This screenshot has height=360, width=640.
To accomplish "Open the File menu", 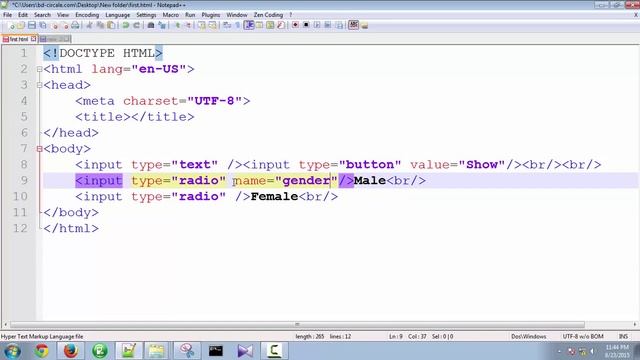I will 7,15.
